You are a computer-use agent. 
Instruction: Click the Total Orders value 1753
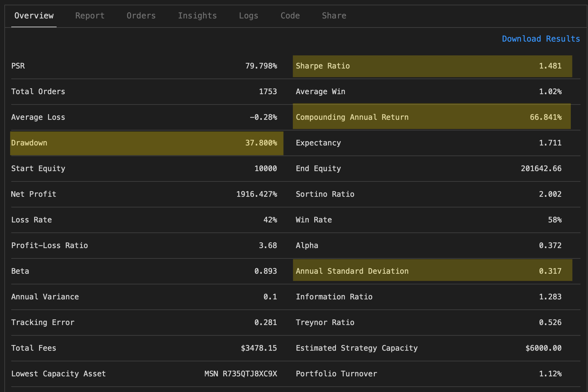268,92
